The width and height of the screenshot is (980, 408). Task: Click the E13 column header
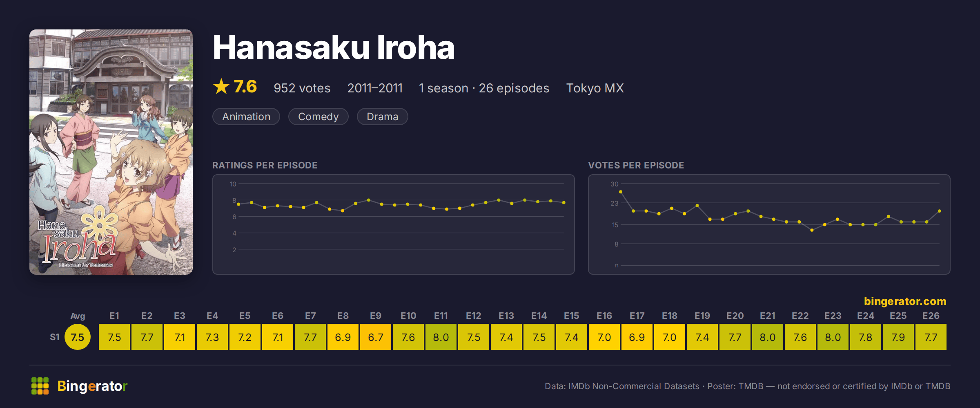tap(506, 316)
